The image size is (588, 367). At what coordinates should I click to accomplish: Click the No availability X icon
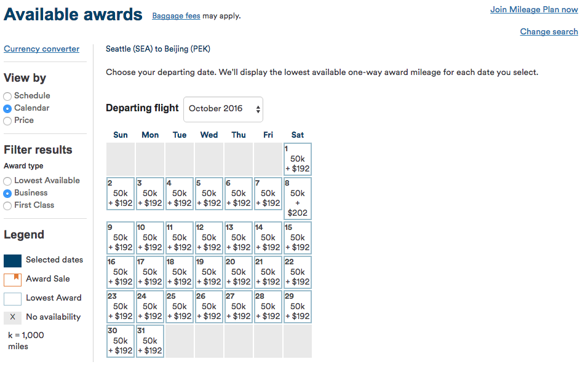click(x=13, y=318)
